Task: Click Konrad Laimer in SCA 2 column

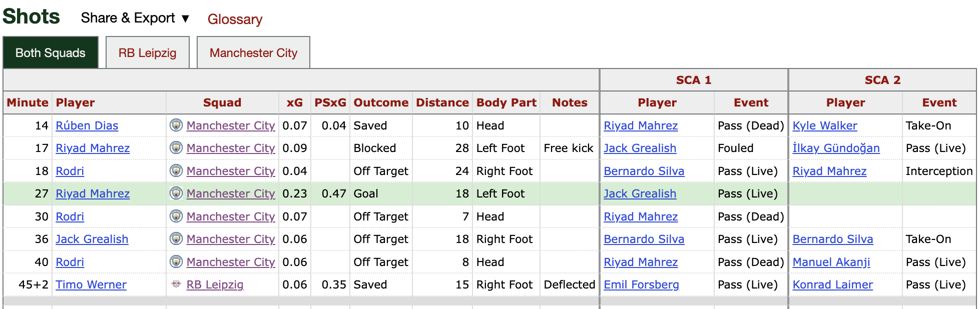Action: tap(832, 284)
